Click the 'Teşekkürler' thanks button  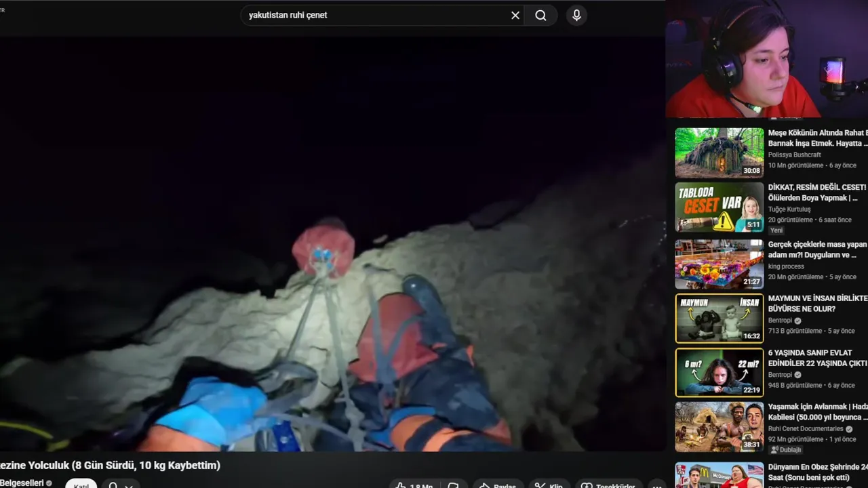pos(609,485)
